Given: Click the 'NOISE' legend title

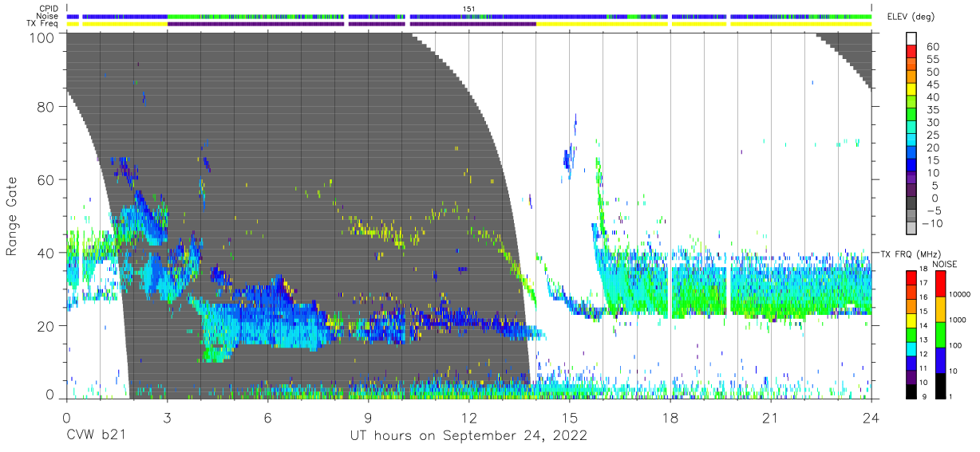Looking at the screenshot, I should (x=944, y=264).
